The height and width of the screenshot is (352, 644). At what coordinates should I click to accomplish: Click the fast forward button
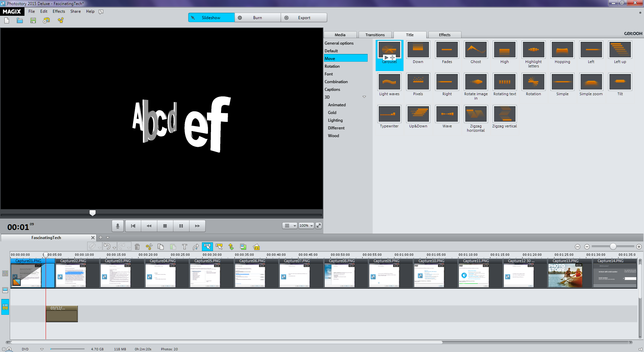(197, 226)
